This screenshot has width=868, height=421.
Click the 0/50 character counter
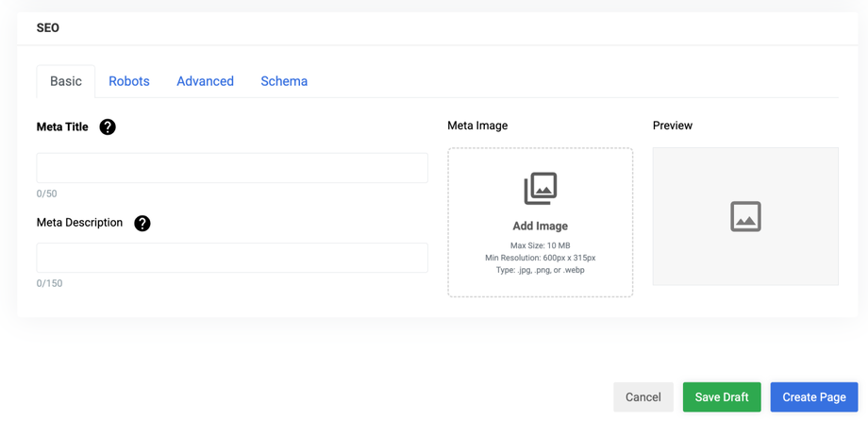[x=47, y=194]
